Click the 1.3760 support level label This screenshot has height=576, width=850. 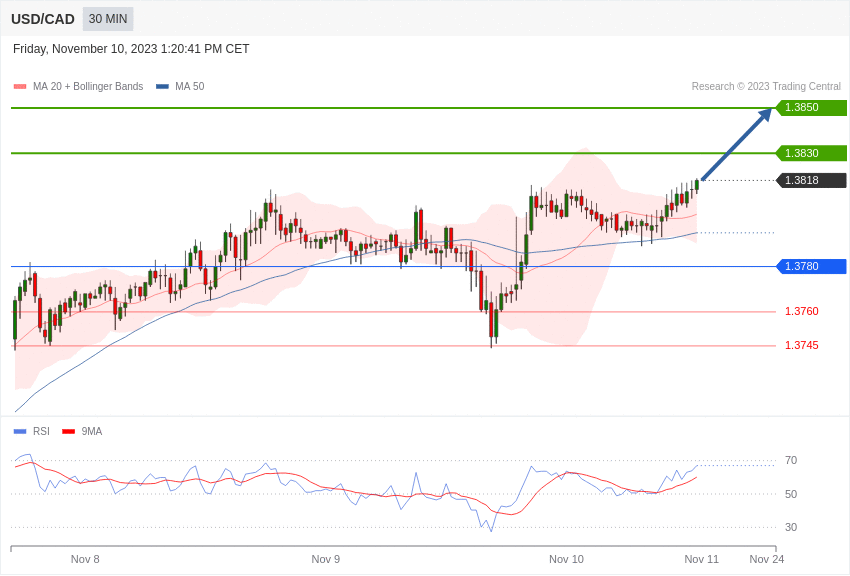802,311
